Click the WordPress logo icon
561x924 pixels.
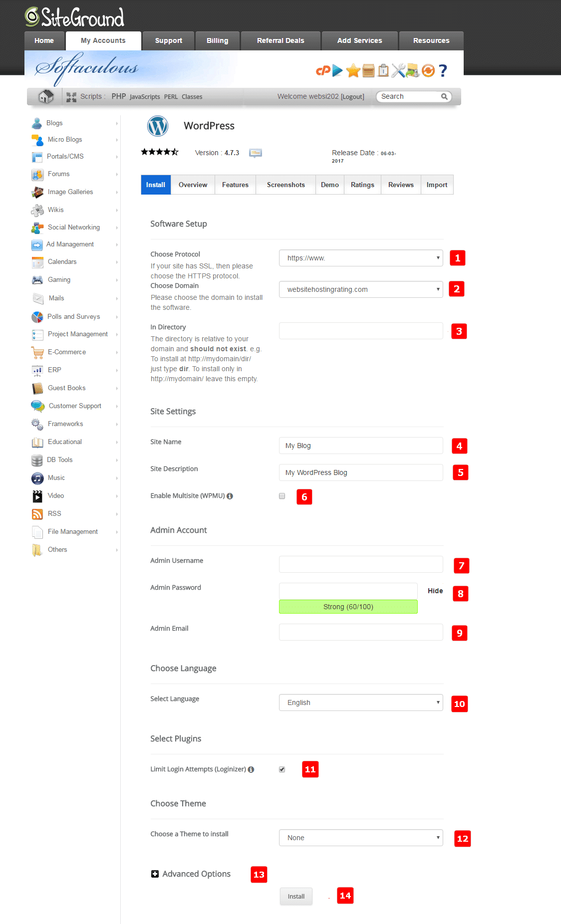(158, 126)
